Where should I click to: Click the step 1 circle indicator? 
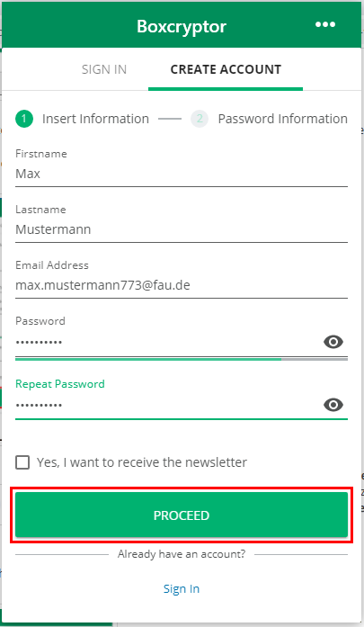coord(24,119)
